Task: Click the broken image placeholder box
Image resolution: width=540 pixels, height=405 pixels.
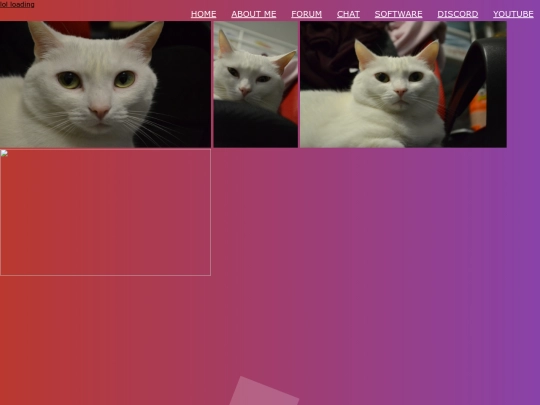Action: [x=105, y=212]
